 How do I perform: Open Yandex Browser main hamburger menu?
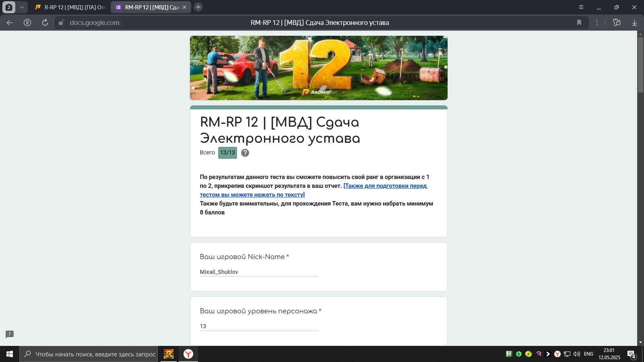tap(581, 7)
